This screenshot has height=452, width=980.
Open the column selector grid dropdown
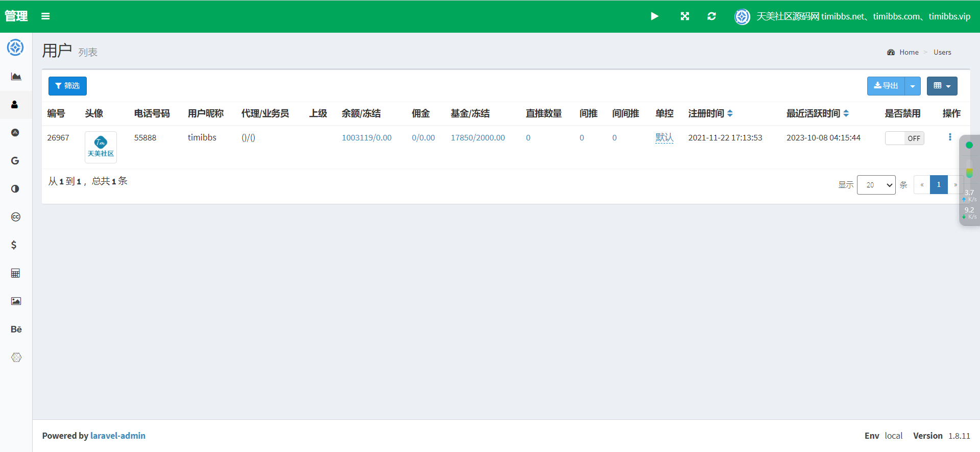942,86
